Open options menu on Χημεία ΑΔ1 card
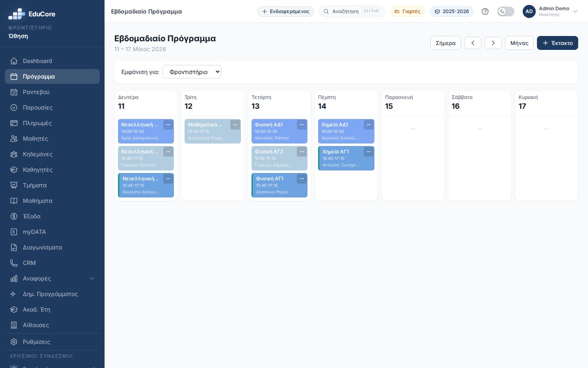Screen dimensions: 588x368 click(369, 125)
